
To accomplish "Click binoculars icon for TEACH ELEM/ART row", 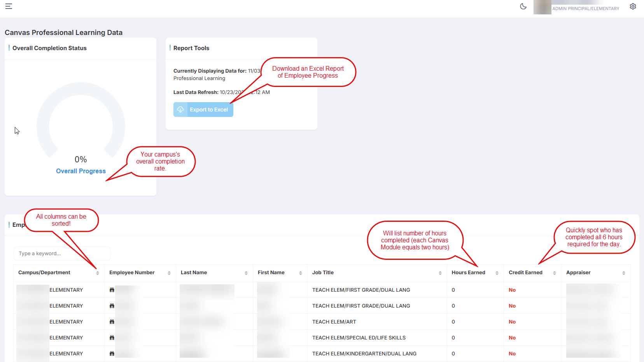I will pyautogui.click(x=112, y=322).
